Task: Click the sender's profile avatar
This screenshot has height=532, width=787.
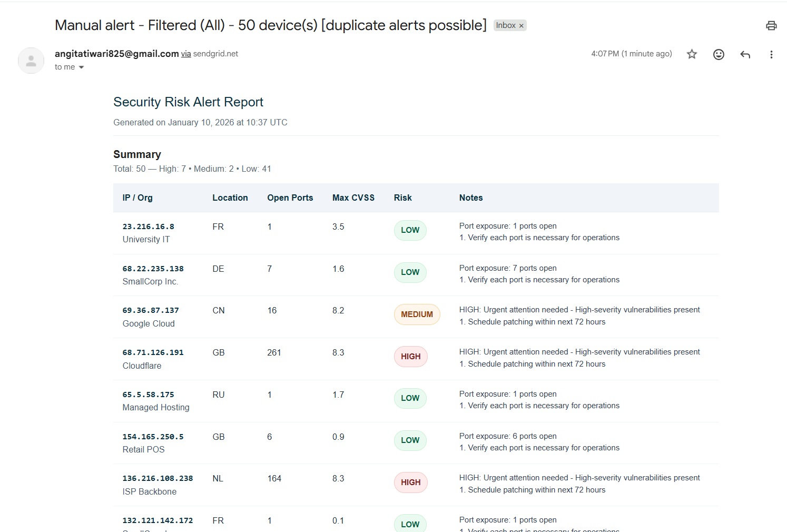Action: (31, 61)
